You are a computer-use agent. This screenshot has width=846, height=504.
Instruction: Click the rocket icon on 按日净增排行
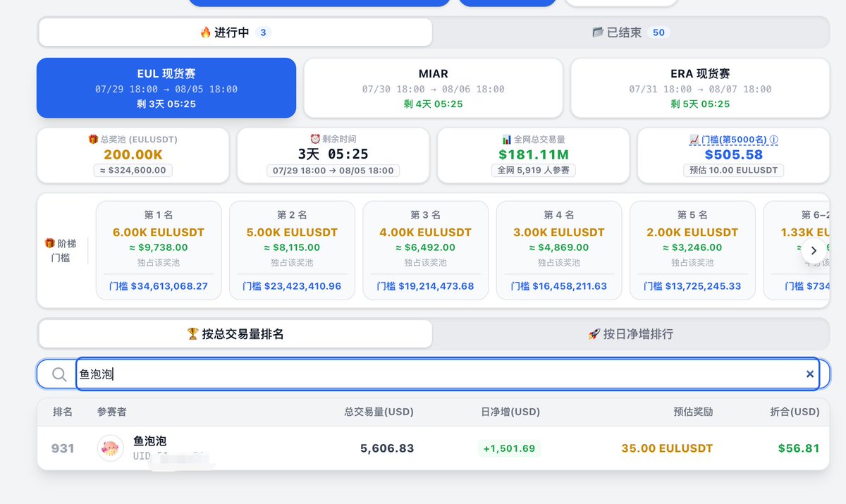[594, 334]
